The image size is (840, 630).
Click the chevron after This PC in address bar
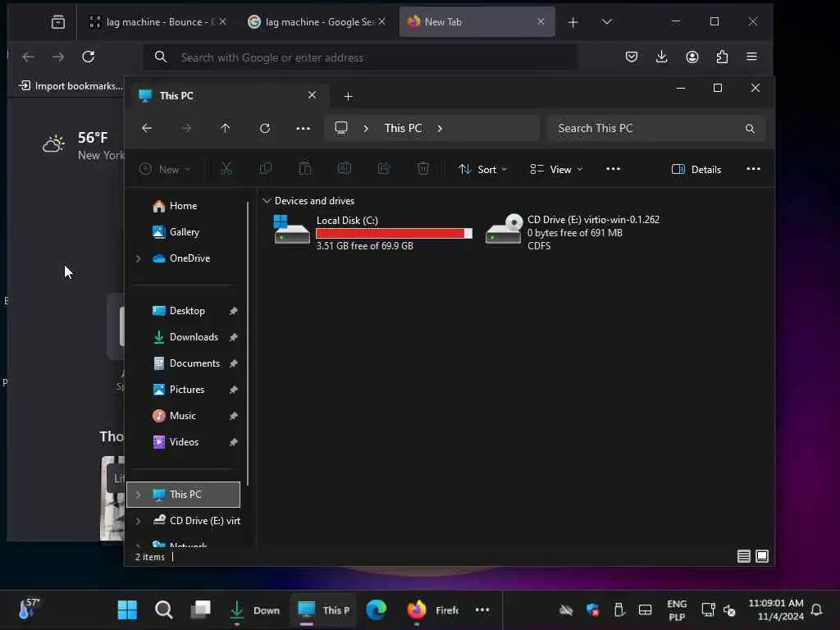(x=440, y=129)
